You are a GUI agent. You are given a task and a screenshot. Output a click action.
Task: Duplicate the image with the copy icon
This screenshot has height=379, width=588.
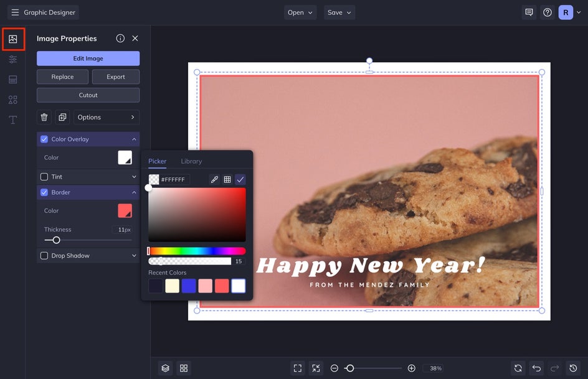[x=62, y=117]
